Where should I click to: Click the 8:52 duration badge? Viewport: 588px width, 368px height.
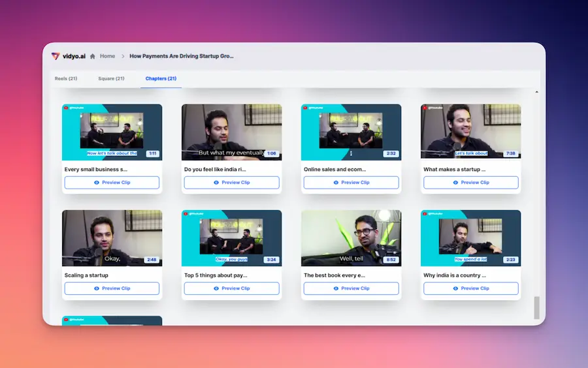tap(391, 260)
